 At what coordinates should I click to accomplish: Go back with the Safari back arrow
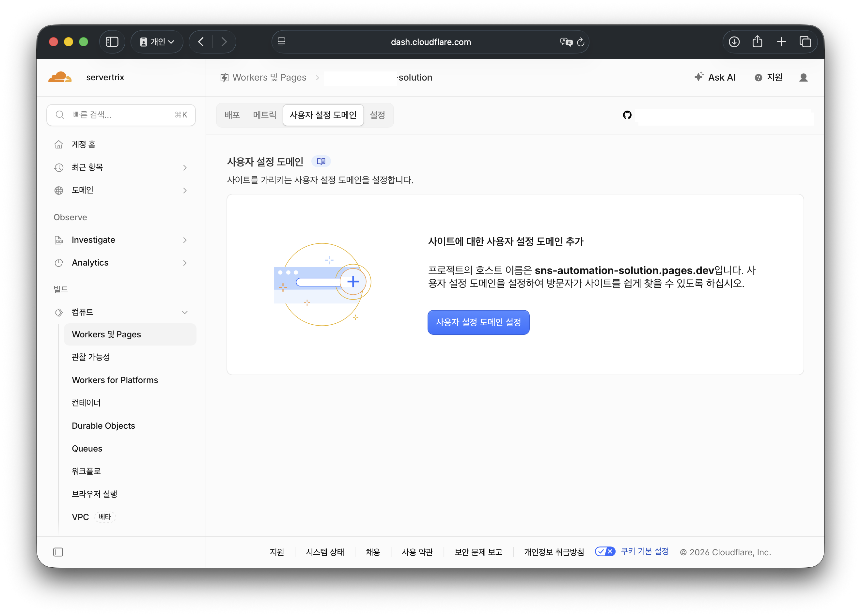click(201, 42)
